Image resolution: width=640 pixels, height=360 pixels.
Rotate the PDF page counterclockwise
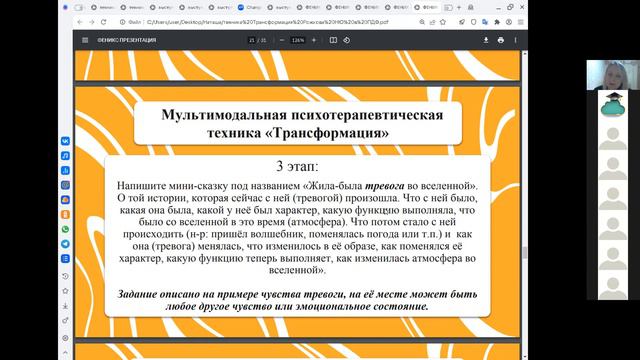347,40
